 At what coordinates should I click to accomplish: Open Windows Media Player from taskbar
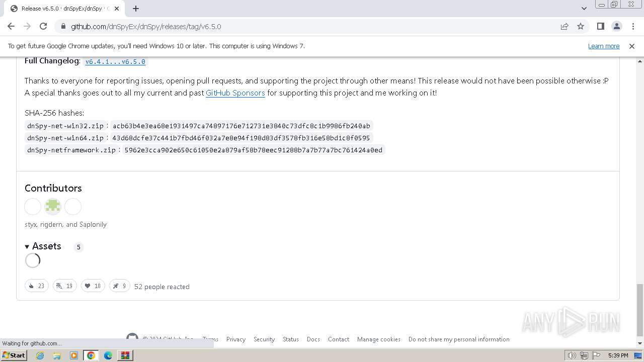pyautogui.click(x=74, y=355)
